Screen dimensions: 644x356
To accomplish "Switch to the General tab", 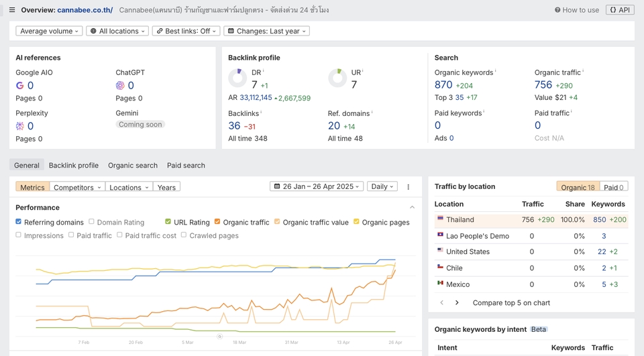I will coord(27,165).
